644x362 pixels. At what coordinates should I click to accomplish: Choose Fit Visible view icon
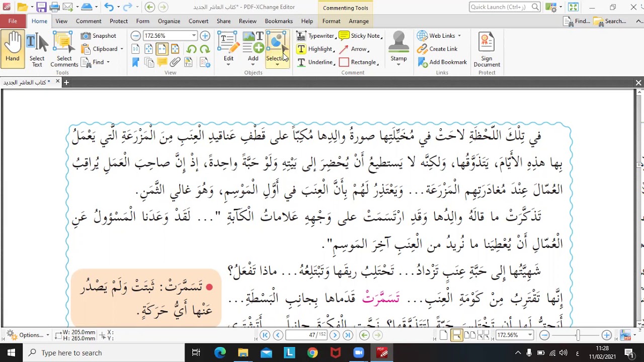click(175, 49)
